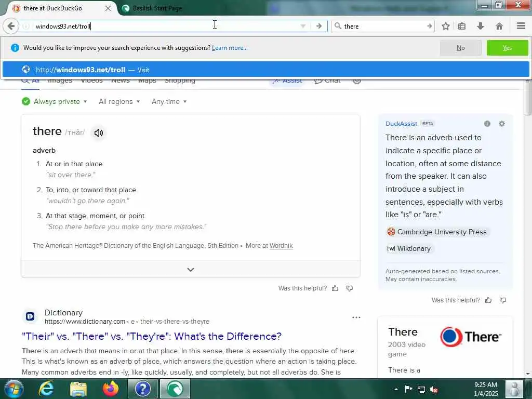
Task: Open the All regions dropdown
Action: [119, 101]
